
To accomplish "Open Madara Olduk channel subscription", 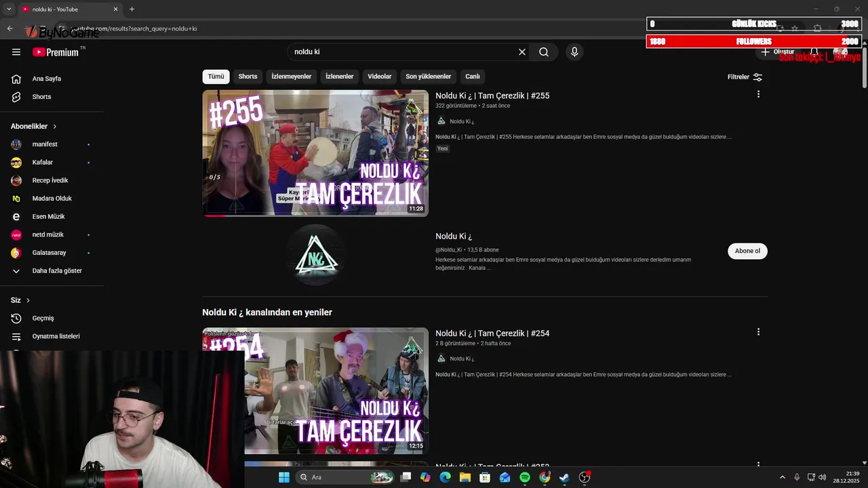I will 52,199.
